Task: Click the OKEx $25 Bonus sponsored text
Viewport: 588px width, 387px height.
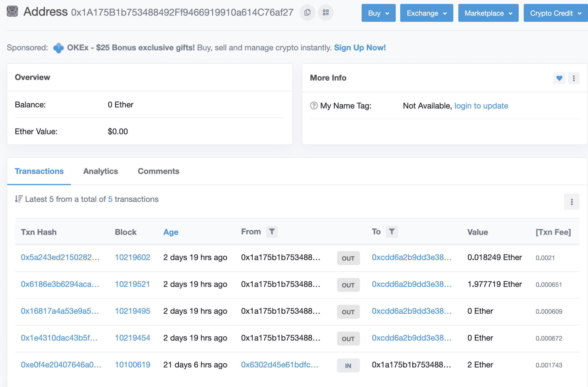Action: [131, 48]
